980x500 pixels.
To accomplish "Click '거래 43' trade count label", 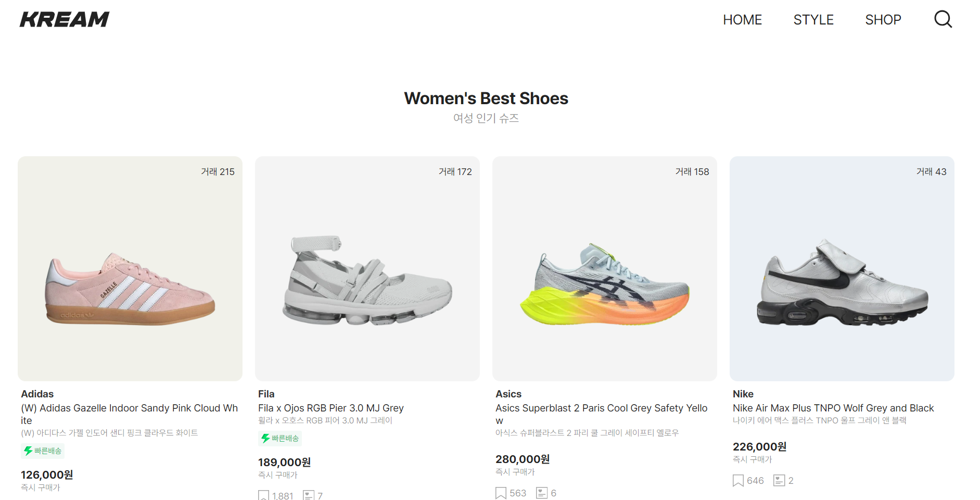I will click(x=932, y=172).
